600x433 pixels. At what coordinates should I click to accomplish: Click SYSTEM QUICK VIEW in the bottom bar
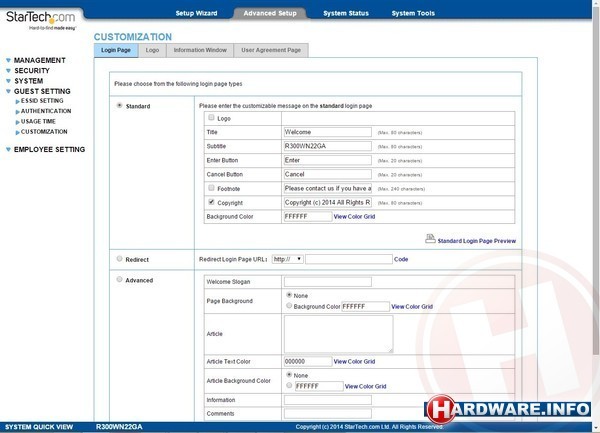(x=39, y=427)
